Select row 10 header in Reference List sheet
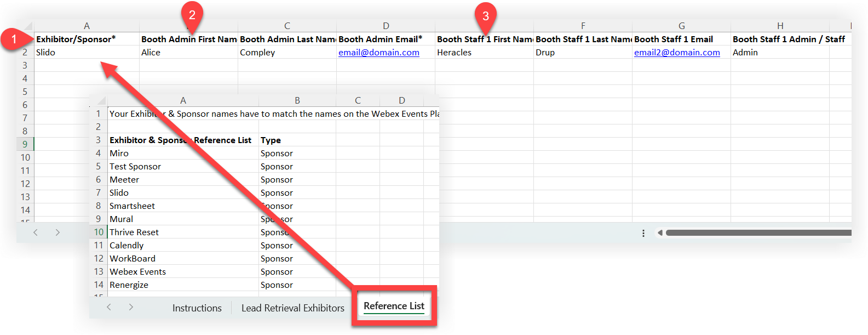The image size is (868, 335). click(x=99, y=232)
